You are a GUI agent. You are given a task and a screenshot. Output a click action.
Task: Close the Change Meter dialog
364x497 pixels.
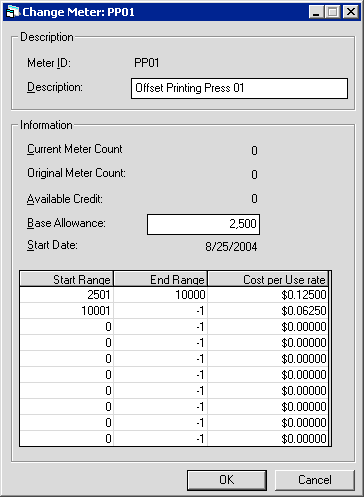coord(351,12)
